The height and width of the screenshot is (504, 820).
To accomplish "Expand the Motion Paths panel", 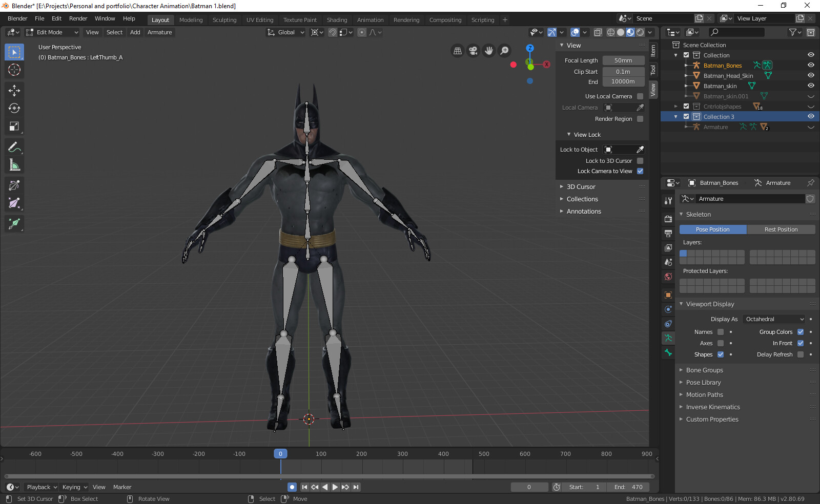I will point(704,395).
